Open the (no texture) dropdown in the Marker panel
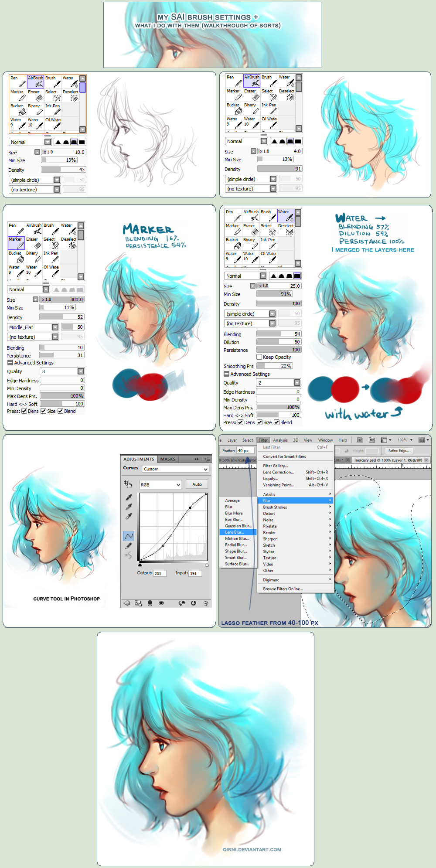The image size is (436, 868). coord(33,337)
